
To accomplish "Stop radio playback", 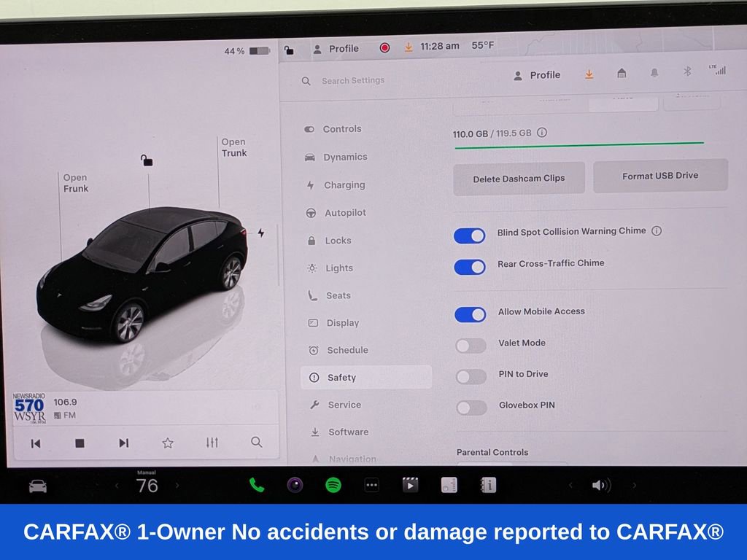I will [x=80, y=443].
